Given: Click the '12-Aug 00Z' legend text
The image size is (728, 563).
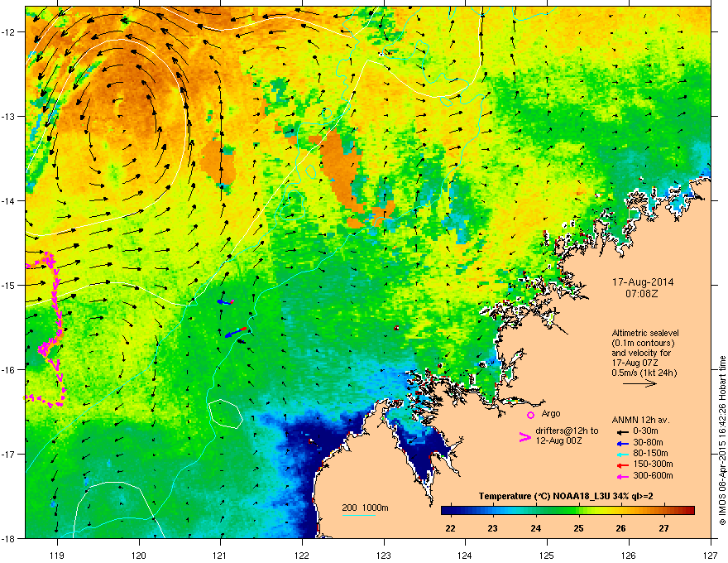Looking at the screenshot, I should [x=558, y=440].
